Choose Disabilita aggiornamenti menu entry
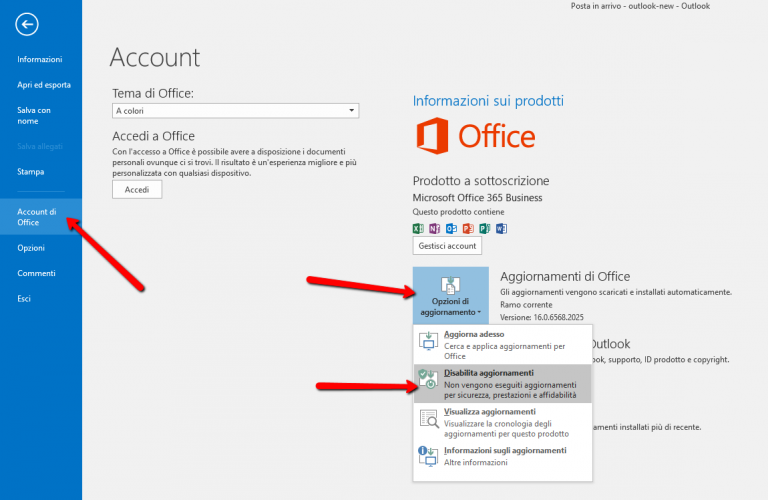Viewport: 768px width, 500px height. pos(503,383)
